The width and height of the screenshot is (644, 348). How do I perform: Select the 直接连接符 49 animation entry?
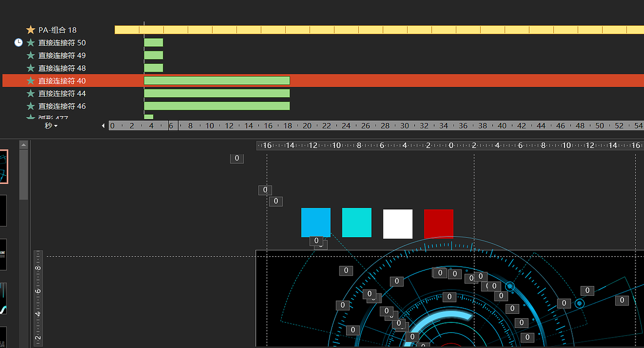(x=62, y=55)
